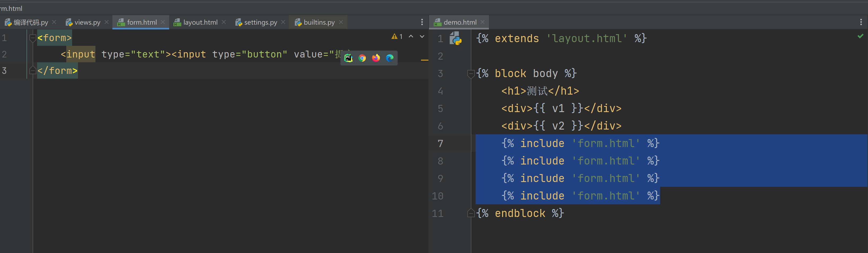Close the demo.html tab
The width and height of the screenshot is (868, 253).
pyautogui.click(x=482, y=22)
